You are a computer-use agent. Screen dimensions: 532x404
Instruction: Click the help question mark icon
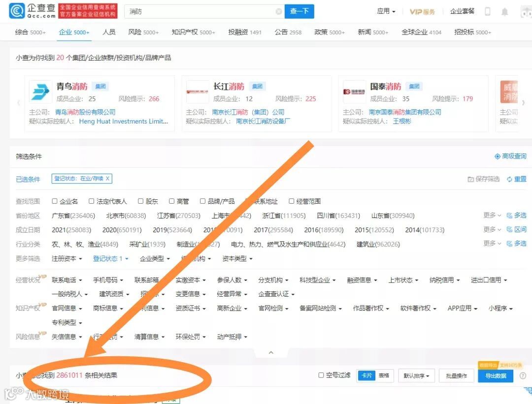(523, 375)
